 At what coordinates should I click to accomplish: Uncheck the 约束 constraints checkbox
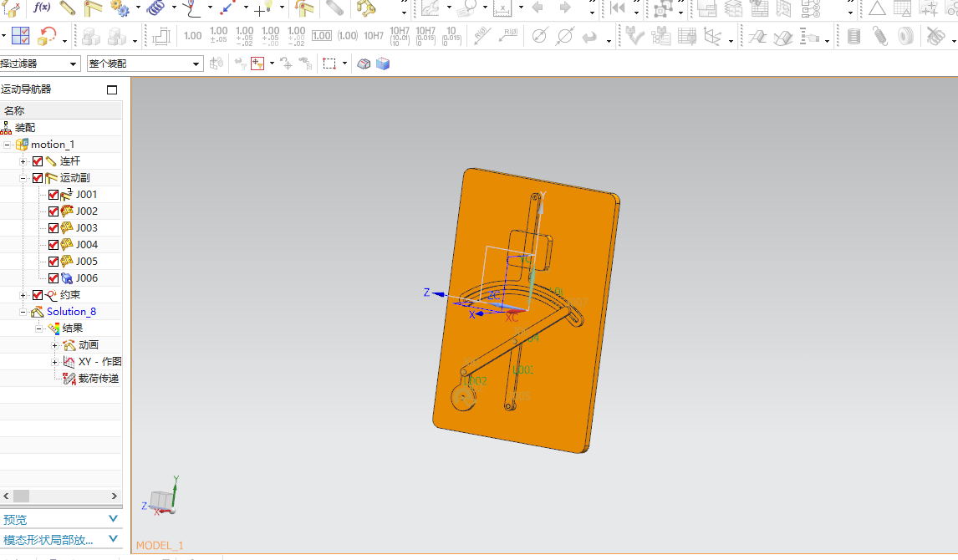coord(37,295)
